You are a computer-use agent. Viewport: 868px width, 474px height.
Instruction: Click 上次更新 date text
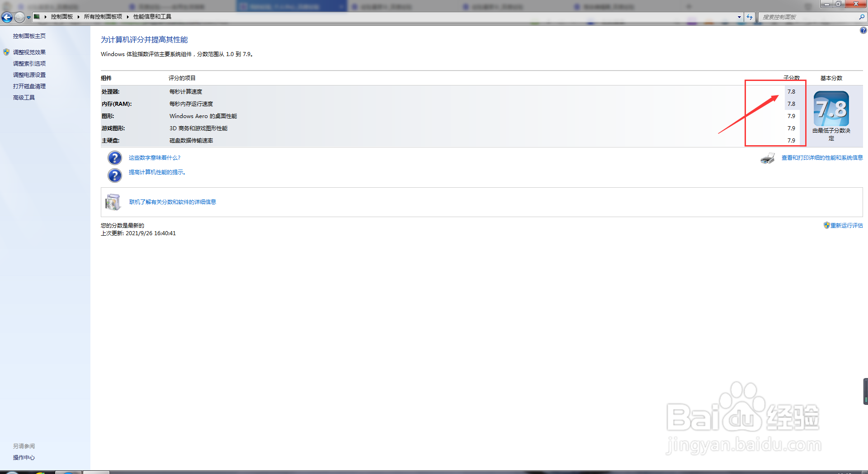pyautogui.click(x=138, y=233)
